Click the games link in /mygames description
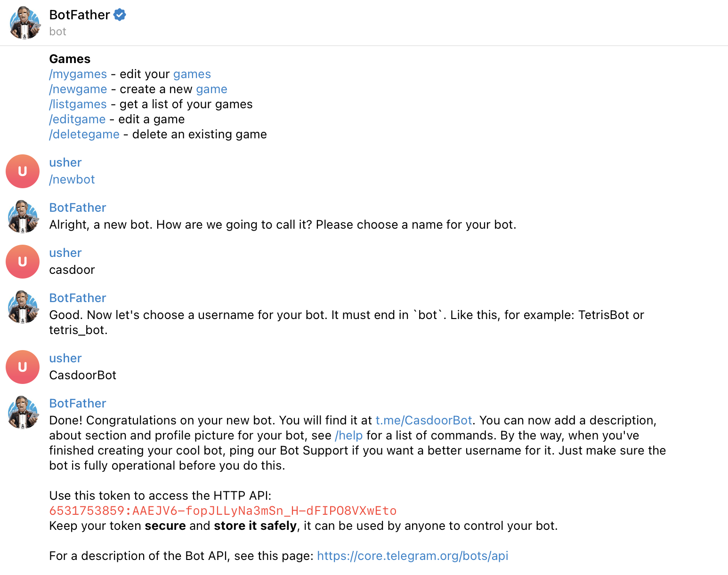This screenshot has height=575, width=728. point(192,74)
